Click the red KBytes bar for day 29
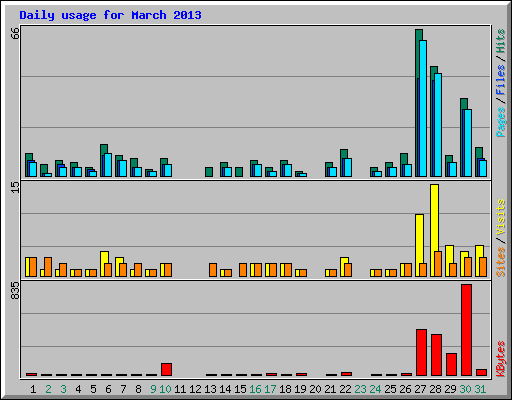512x400 pixels. pyautogui.click(x=451, y=364)
